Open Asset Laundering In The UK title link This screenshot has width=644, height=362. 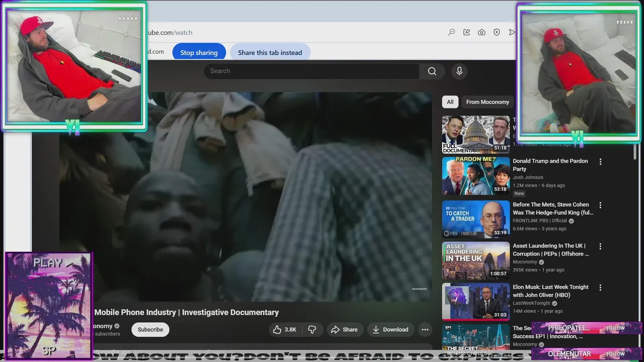[x=550, y=250]
